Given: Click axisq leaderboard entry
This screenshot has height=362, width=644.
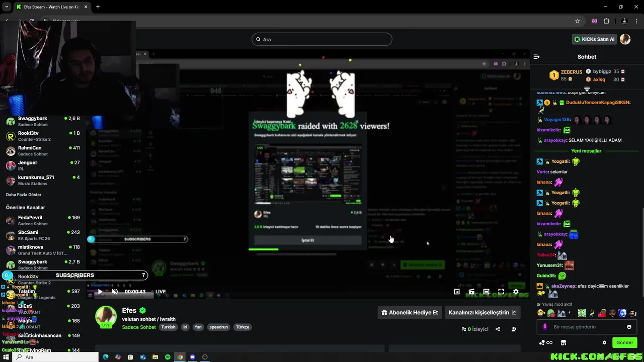Looking at the screenshot, I should pos(605,79).
